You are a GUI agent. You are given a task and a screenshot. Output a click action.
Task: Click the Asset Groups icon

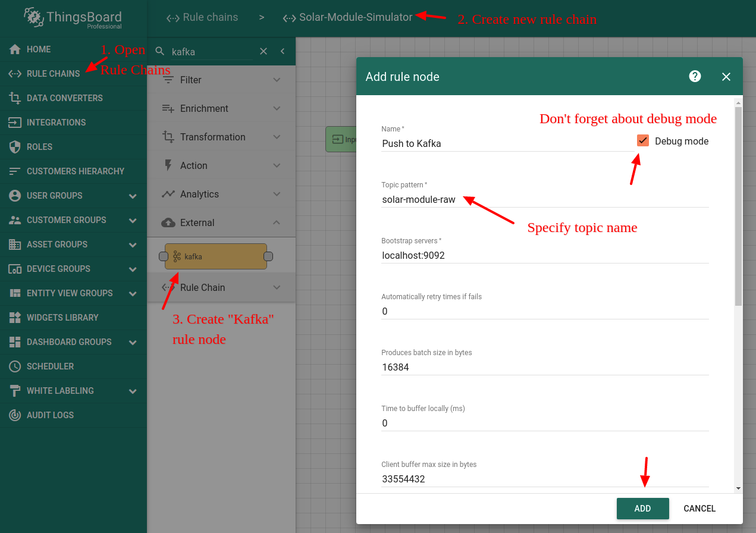(15, 244)
